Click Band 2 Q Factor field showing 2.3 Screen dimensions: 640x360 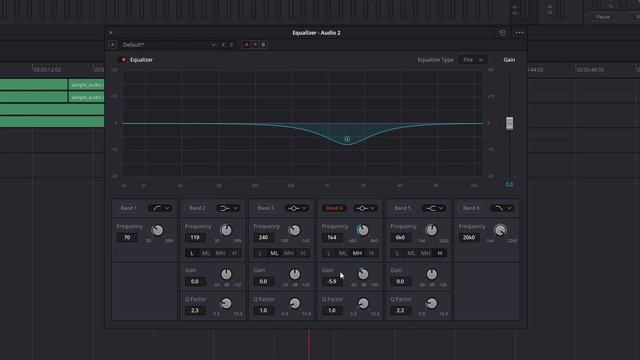[x=195, y=311]
